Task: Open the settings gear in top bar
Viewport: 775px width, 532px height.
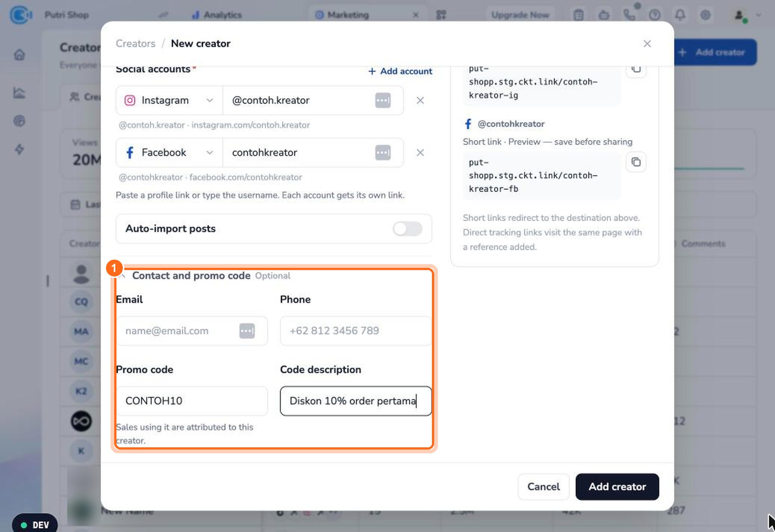Action: pos(705,15)
